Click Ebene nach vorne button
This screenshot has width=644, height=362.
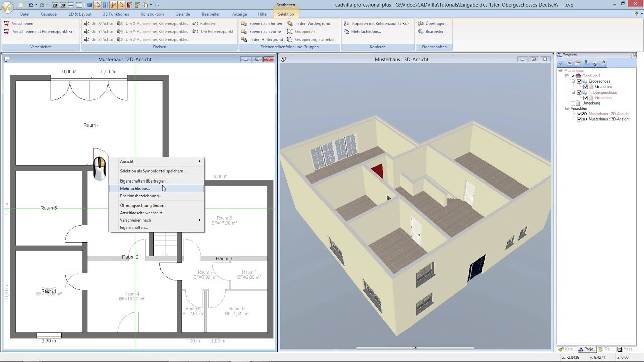(261, 32)
